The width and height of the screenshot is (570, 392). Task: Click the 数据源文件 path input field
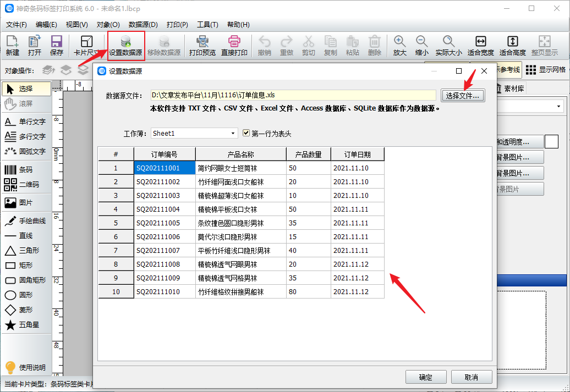293,95
